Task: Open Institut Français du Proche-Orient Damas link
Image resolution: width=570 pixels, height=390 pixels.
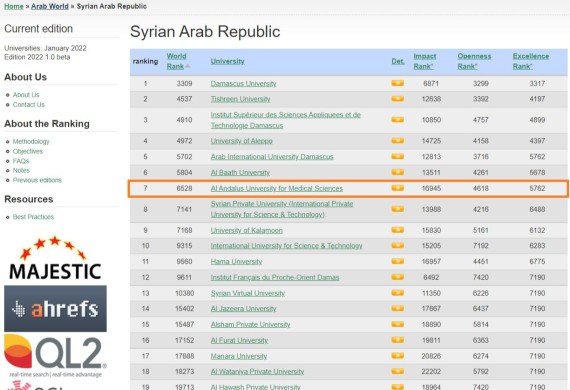Action: 275,278
